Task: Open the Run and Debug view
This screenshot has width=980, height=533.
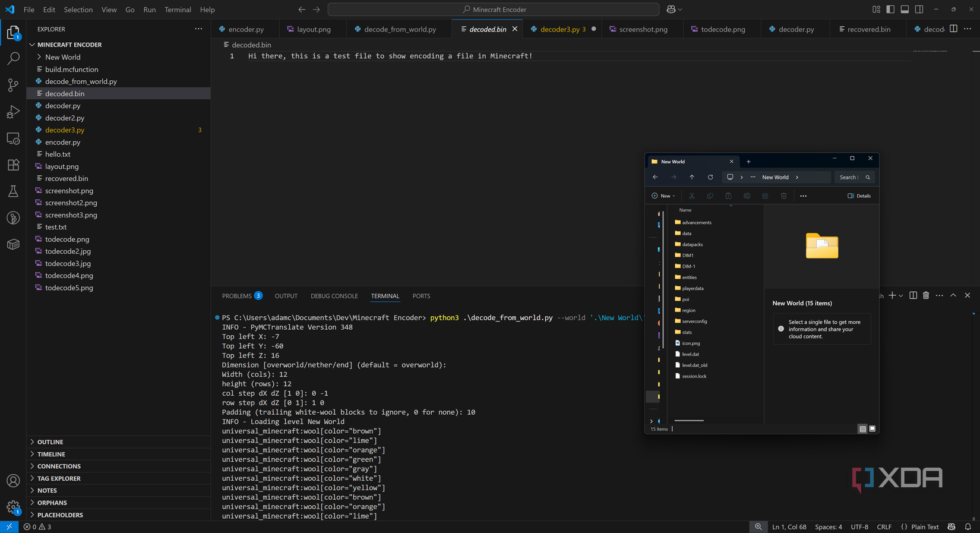Action: point(13,112)
